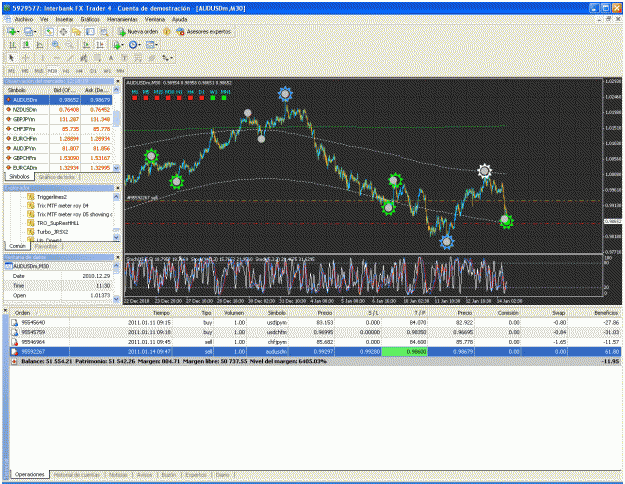
Task: Select the horizontal line tool
Action: tap(56, 58)
